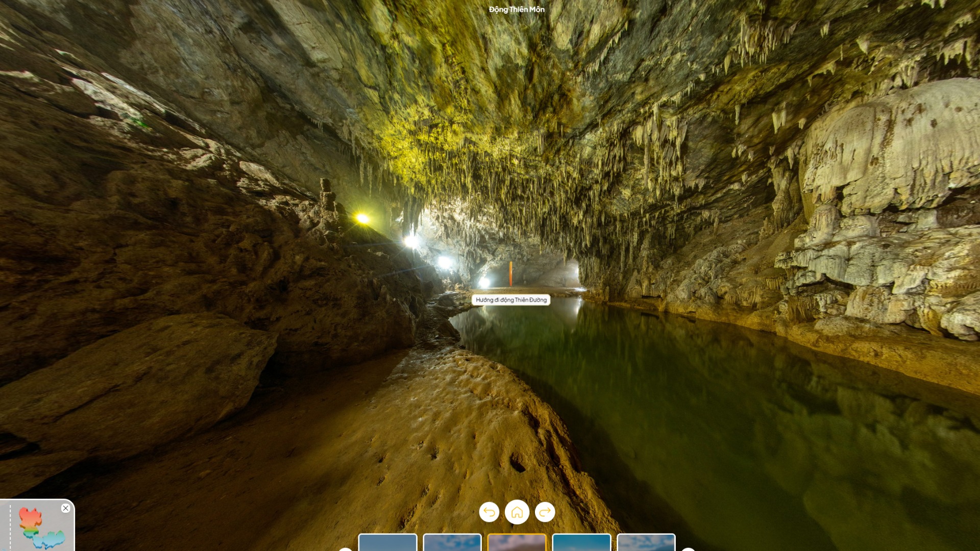The width and height of the screenshot is (980, 551).
Task: Open the colored province mini map
Action: coord(41,529)
